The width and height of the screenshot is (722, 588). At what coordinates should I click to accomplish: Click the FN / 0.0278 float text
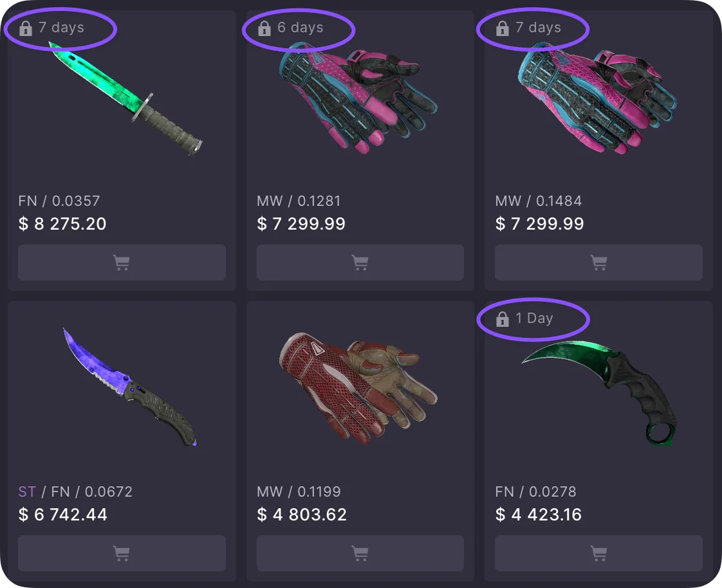(x=535, y=492)
